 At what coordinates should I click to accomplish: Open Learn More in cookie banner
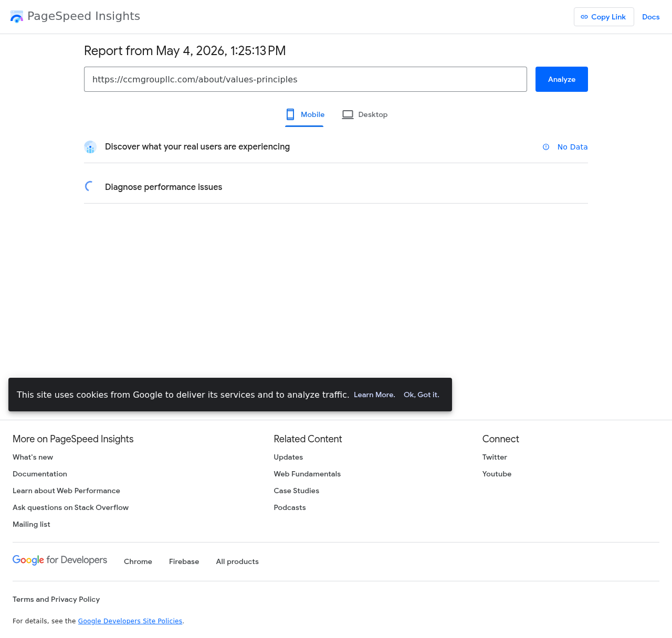(374, 395)
